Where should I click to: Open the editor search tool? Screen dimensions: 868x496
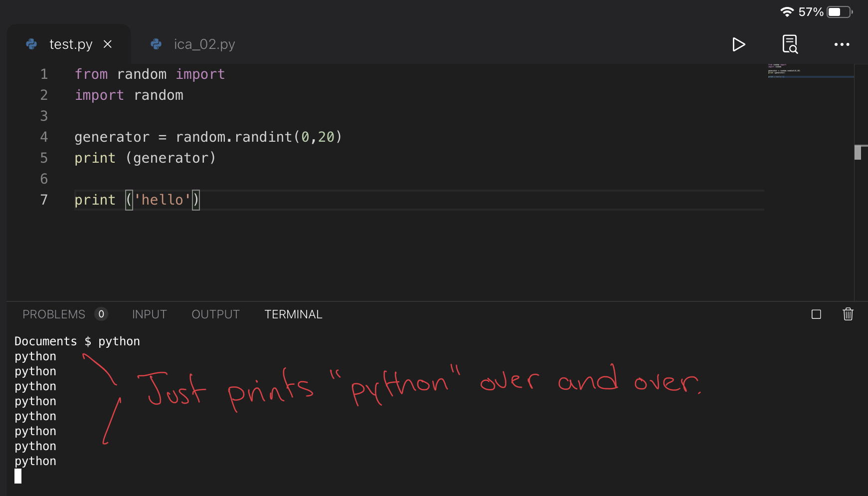(x=791, y=44)
